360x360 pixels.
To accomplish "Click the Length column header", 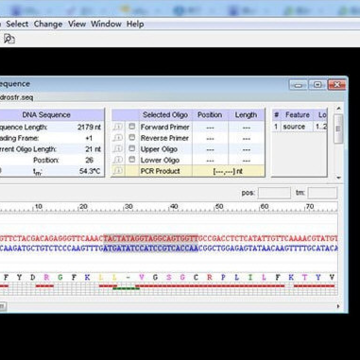I will (246, 115).
